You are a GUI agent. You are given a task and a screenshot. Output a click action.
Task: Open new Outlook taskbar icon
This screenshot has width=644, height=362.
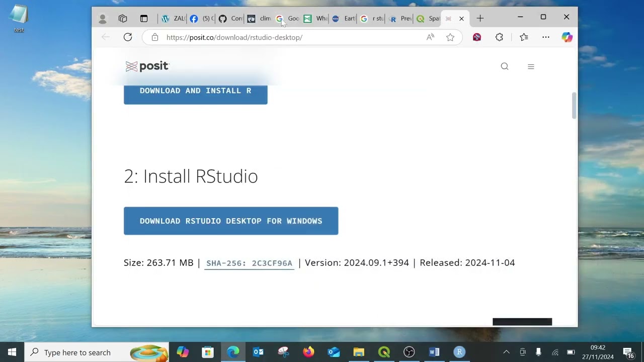tap(334, 352)
